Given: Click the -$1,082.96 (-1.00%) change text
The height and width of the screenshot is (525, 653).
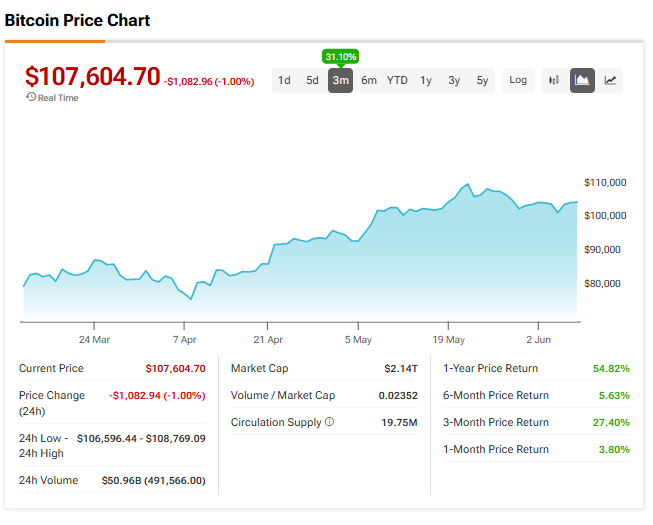Looking at the screenshot, I should [209, 82].
